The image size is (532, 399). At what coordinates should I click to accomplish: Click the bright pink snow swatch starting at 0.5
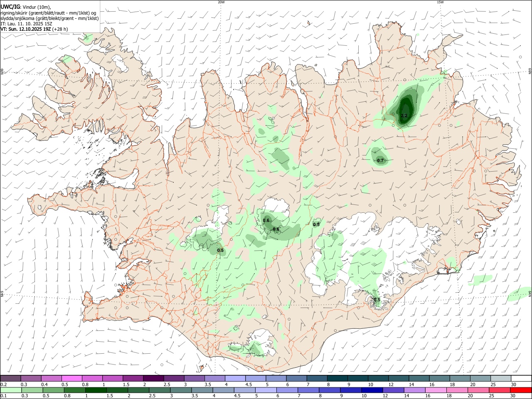[71, 378]
